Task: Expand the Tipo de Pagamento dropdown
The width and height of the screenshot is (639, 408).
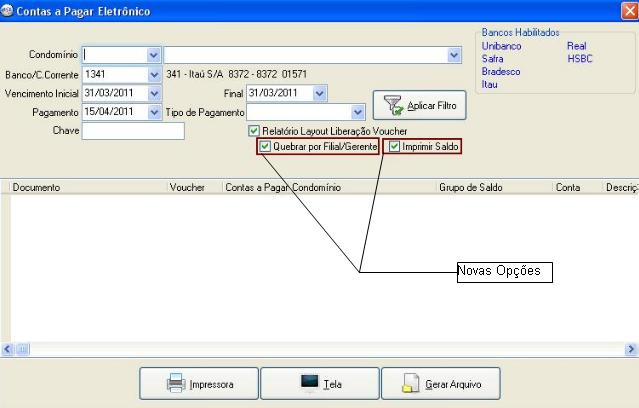Action: click(x=358, y=112)
